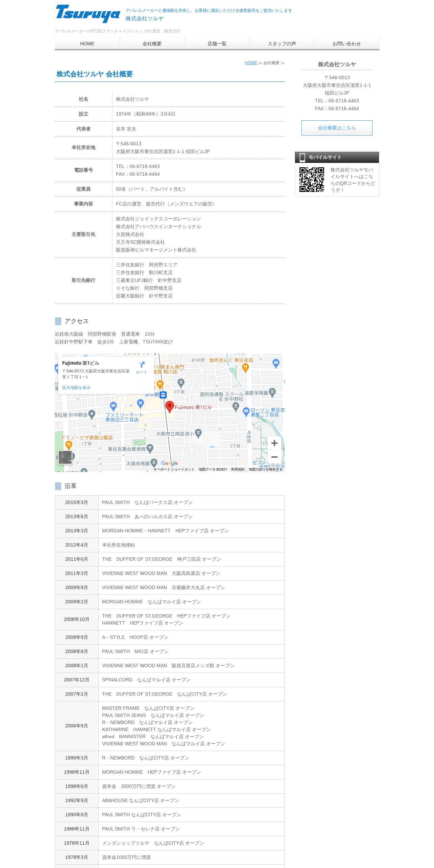Click the Google logo on map
Image resolution: width=434 pixels, height=868 pixels.
pos(169,463)
